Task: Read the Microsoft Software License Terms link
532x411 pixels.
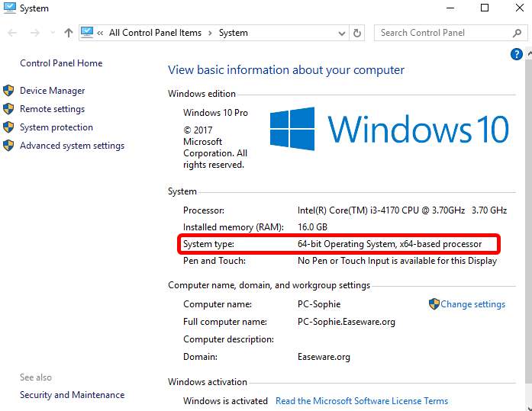Action: [x=362, y=401]
